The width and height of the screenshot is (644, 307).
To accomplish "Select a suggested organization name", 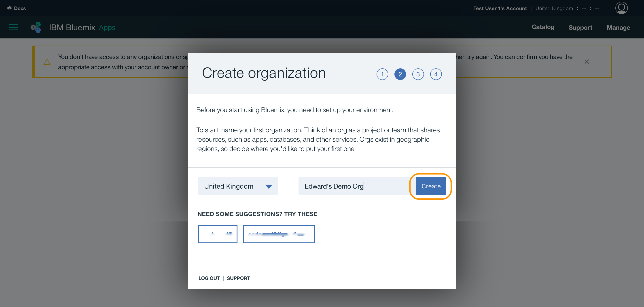I will click(217, 234).
